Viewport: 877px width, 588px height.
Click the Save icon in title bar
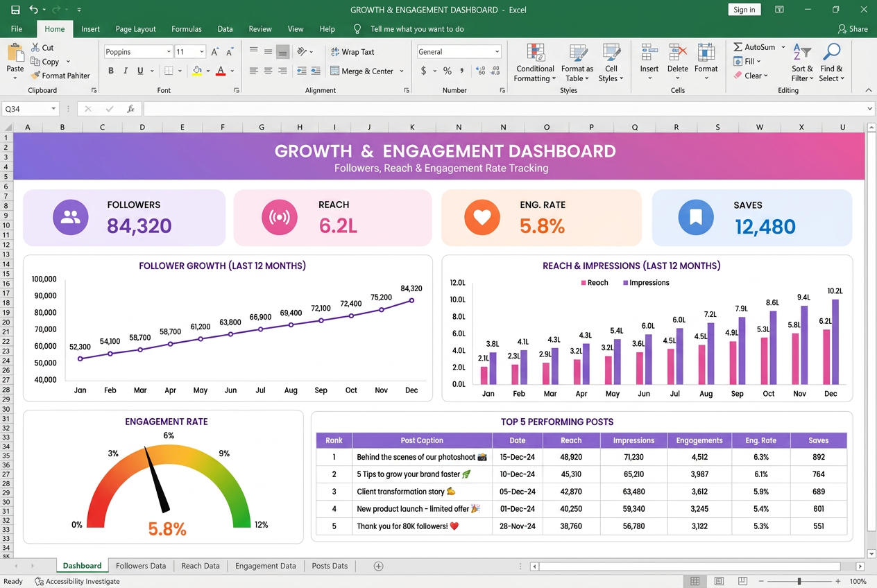(15, 10)
